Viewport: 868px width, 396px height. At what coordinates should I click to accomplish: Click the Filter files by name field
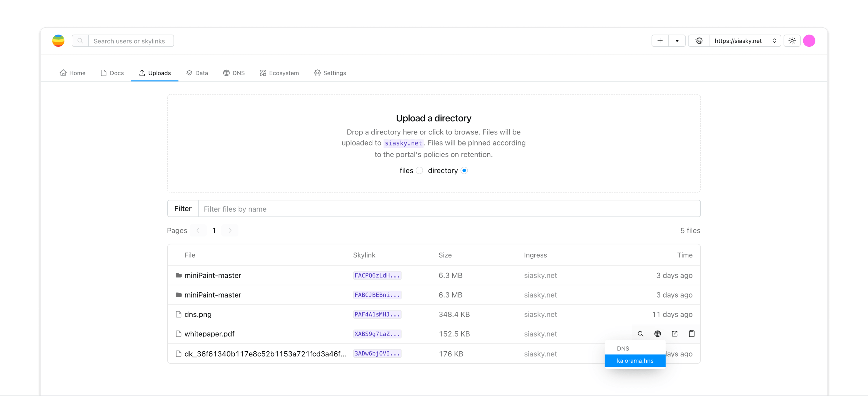pos(449,209)
